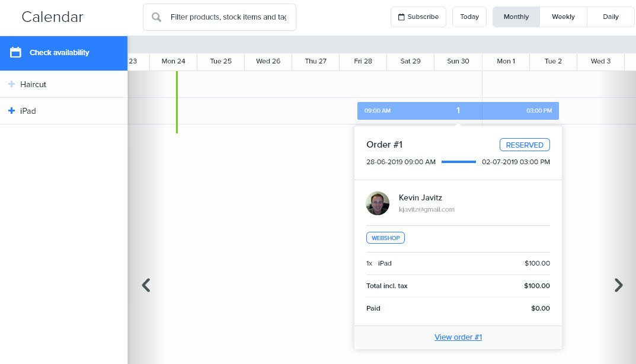Switch to Weekly calendar view
Image resolution: width=636 pixels, height=364 pixels.
tap(563, 17)
